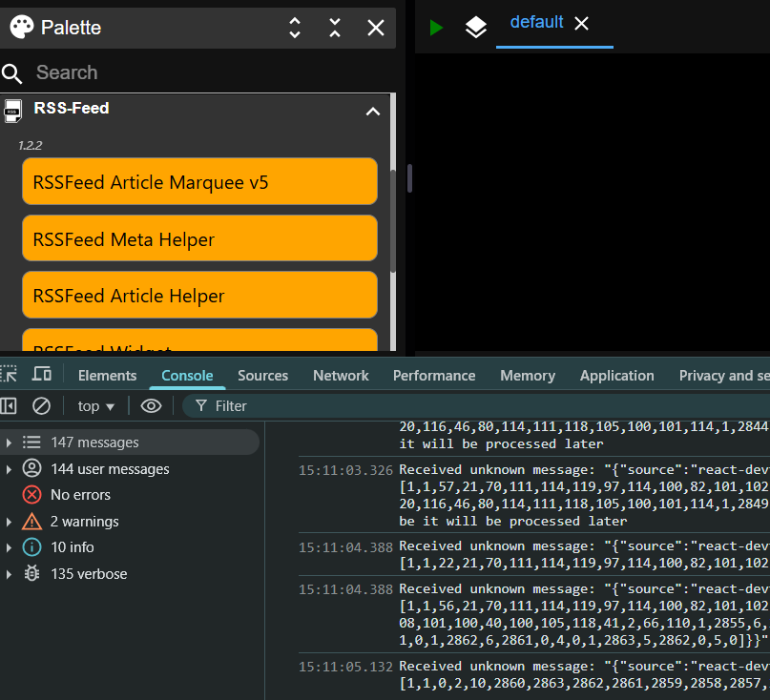Image resolution: width=770 pixels, height=700 pixels.
Task: Collapse all palette categories
Action: [335, 28]
